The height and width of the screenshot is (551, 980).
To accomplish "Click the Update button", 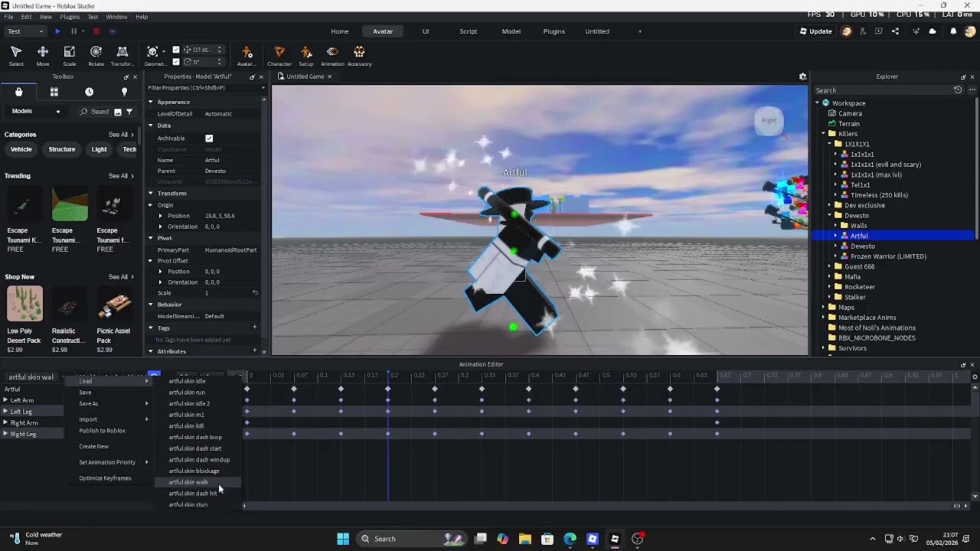I will pos(816,31).
